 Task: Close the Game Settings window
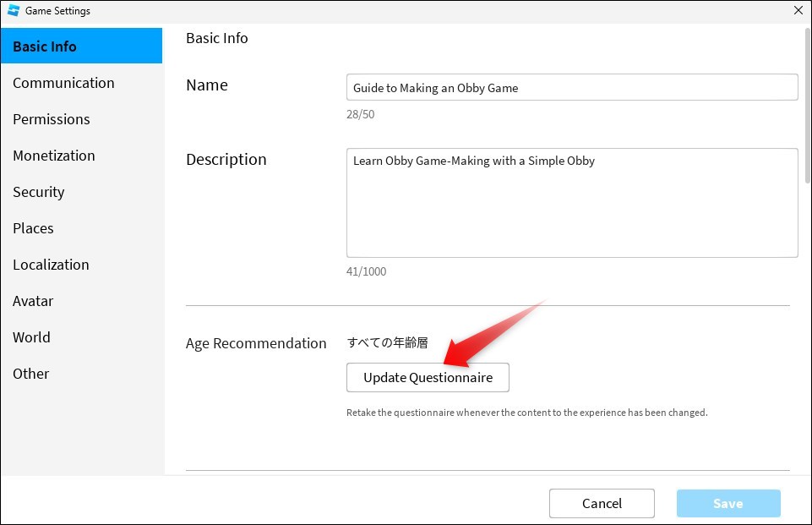coord(798,10)
